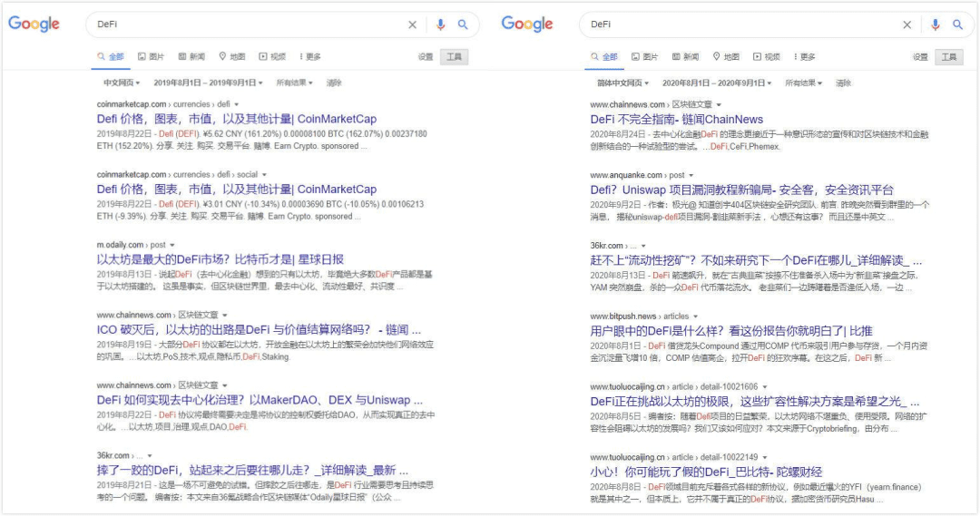The height and width of the screenshot is (516, 980).
Task: Click 清除 to clear filters in left window
Action: 334,83
